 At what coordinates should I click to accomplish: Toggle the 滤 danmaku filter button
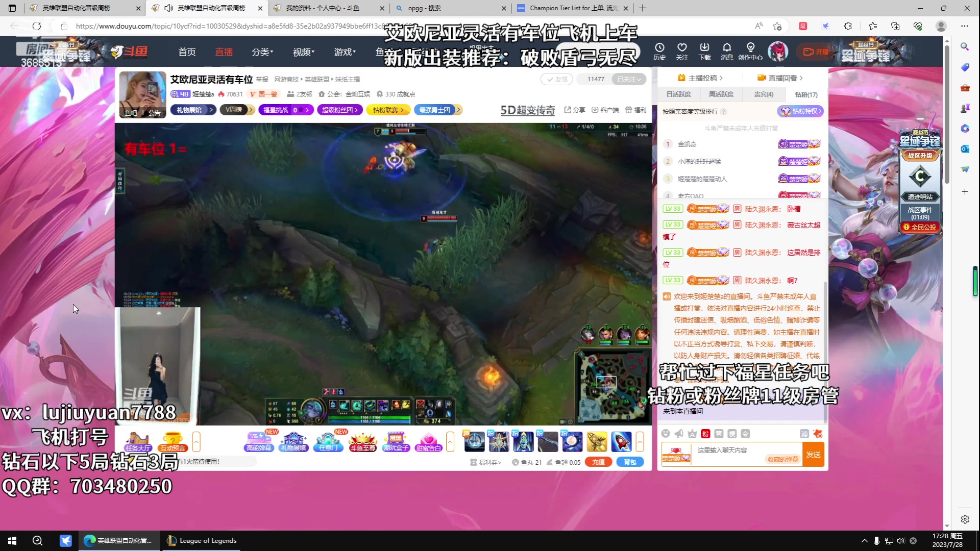[x=804, y=434]
